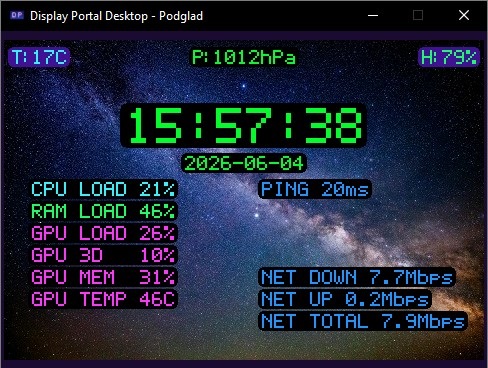The image size is (488, 368).
Task: Select the pressure readout 'P:1012hPa'
Action: click(x=244, y=57)
